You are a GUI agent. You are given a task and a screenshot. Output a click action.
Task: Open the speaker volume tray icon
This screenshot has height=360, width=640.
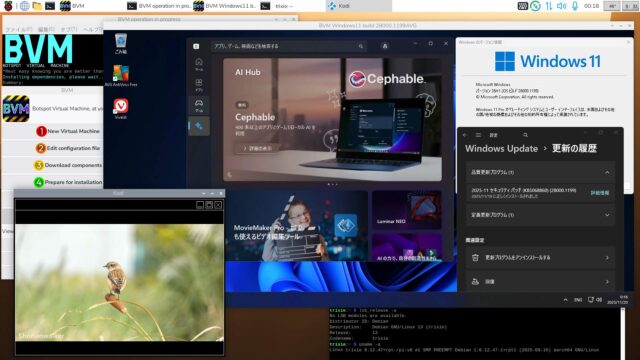coord(562,6)
